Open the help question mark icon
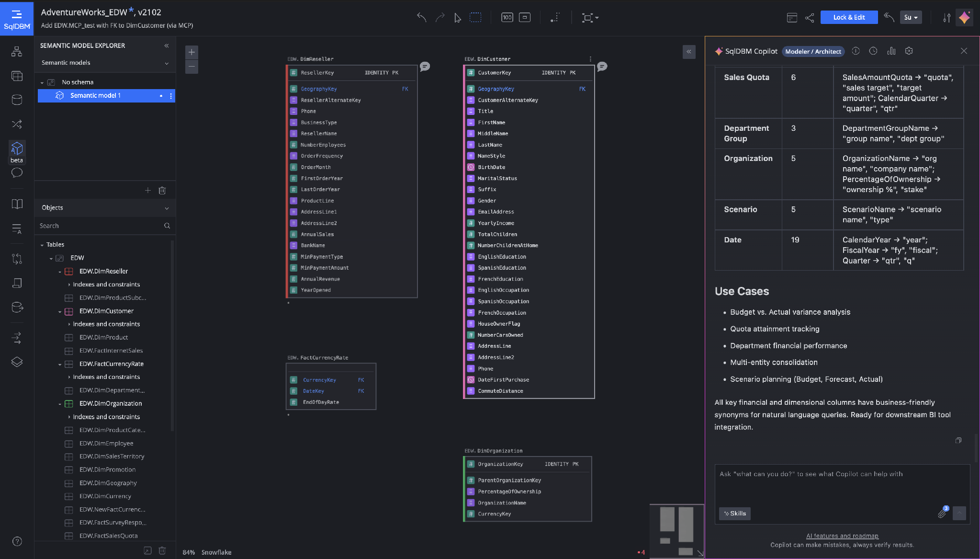The width and height of the screenshot is (980, 559). click(17, 541)
